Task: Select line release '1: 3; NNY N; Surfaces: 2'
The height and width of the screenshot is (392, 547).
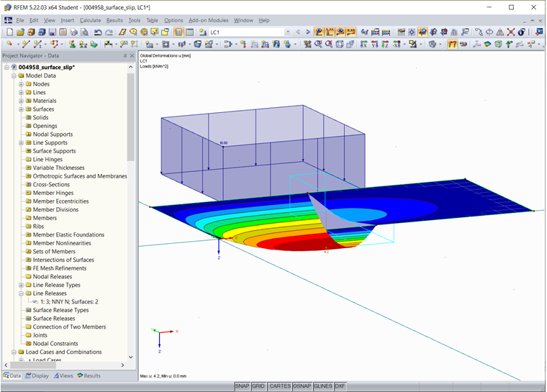Action: pos(69,301)
